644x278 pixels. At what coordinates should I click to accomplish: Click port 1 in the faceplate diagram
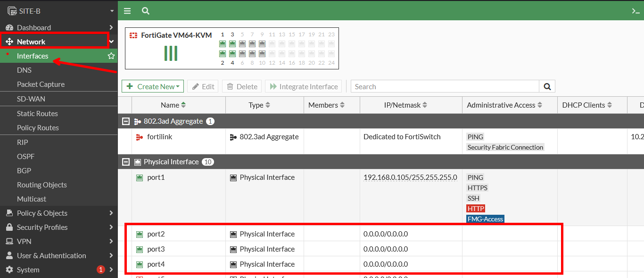(x=223, y=44)
